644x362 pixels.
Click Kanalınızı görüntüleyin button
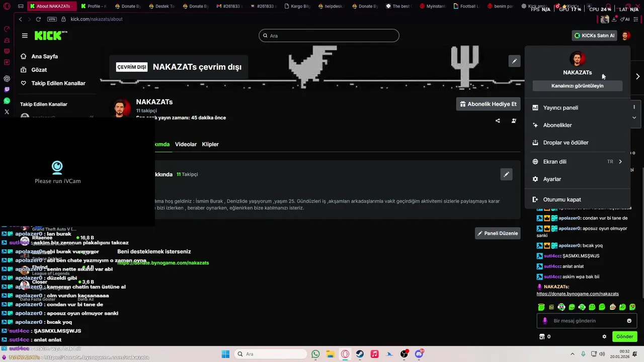click(577, 86)
